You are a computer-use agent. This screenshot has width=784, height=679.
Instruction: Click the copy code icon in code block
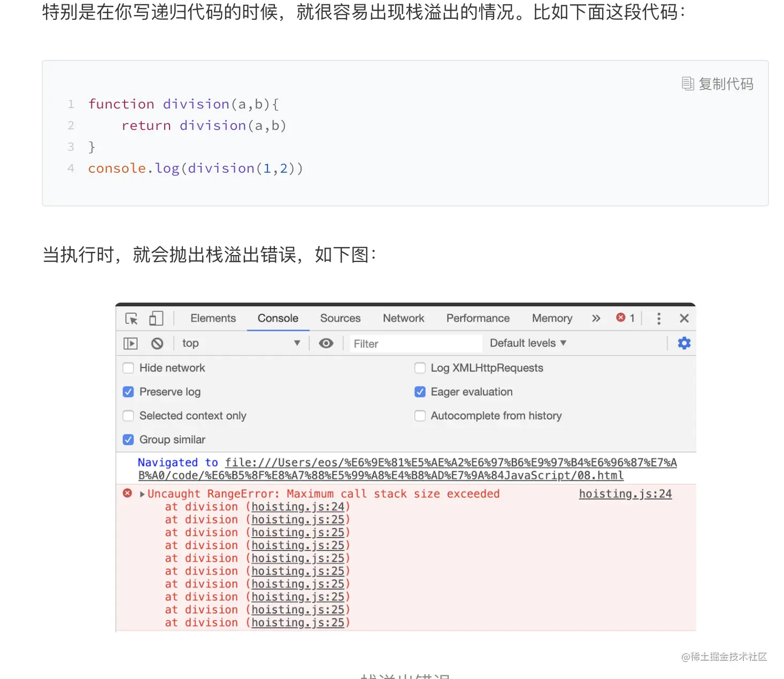tap(688, 83)
